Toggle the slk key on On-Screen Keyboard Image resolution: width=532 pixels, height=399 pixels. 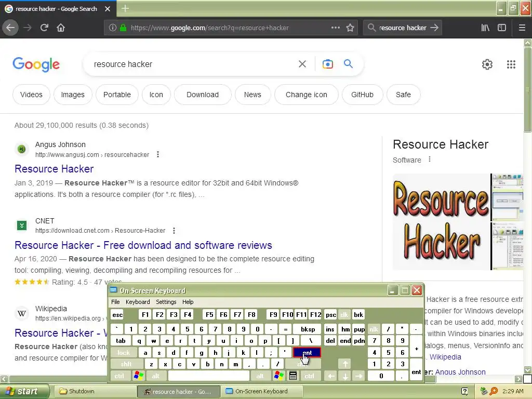(344, 314)
